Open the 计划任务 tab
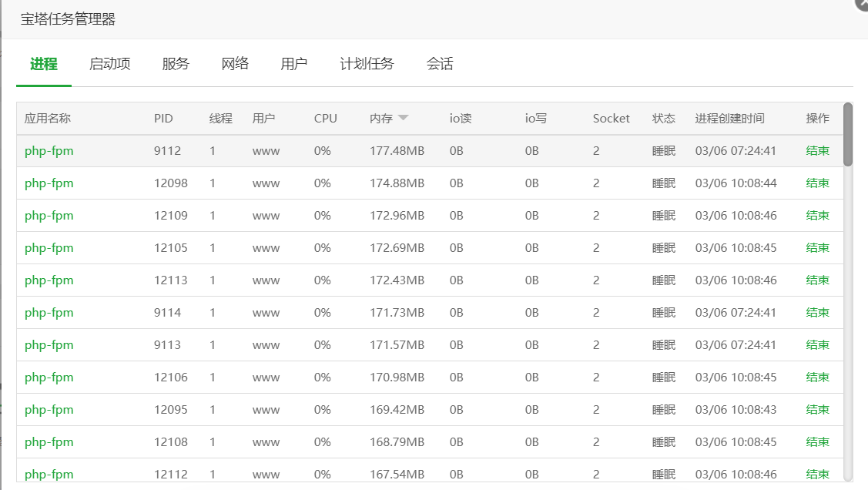This screenshot has width=868, height=490. point(367,64)
